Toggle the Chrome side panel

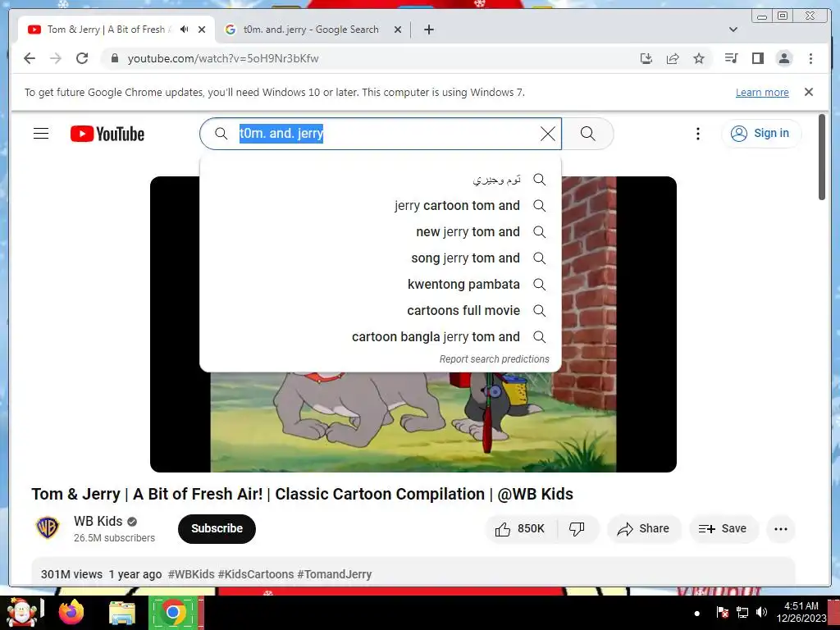[x=757, y=58]
